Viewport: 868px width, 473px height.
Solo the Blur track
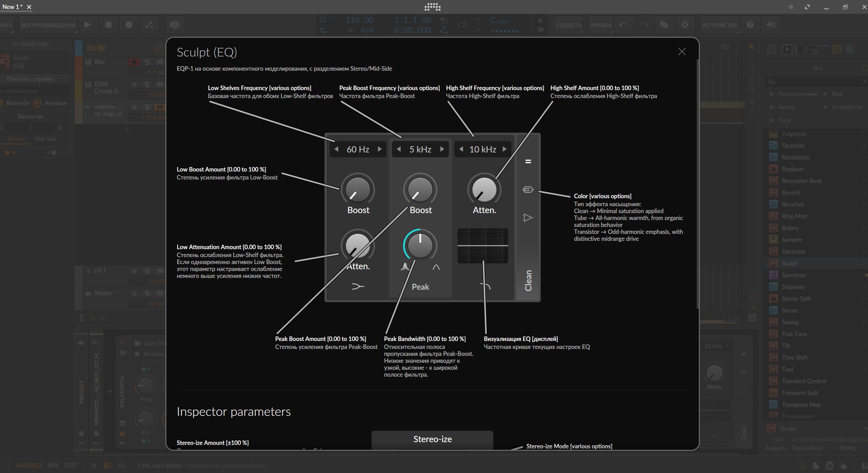(147, 62)
